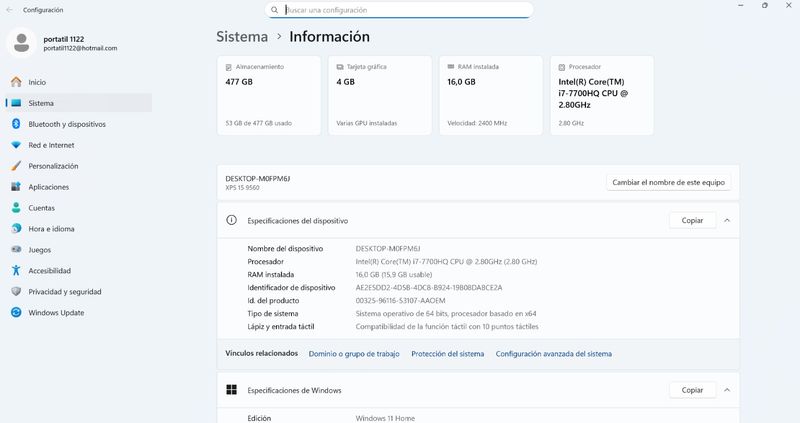Viewport: 800px width, 423px height.
Task: Click the Windows Update sync icon
Action: [16, 312]
